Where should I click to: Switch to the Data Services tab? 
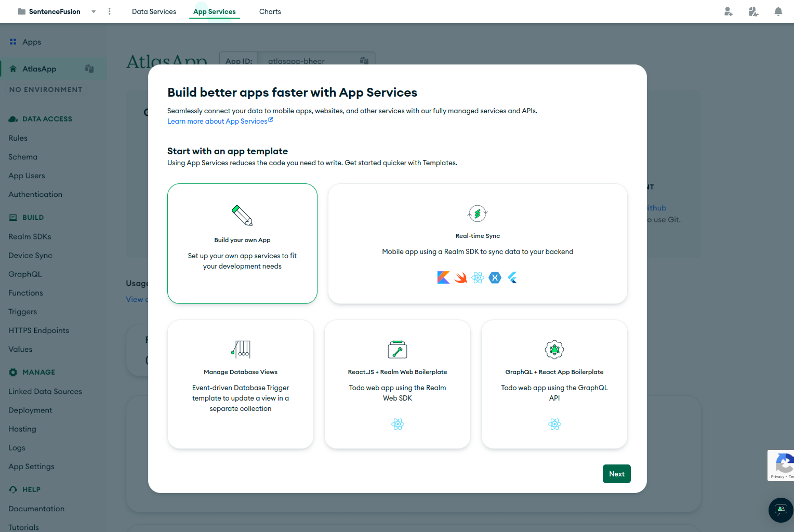pos(154,11)
